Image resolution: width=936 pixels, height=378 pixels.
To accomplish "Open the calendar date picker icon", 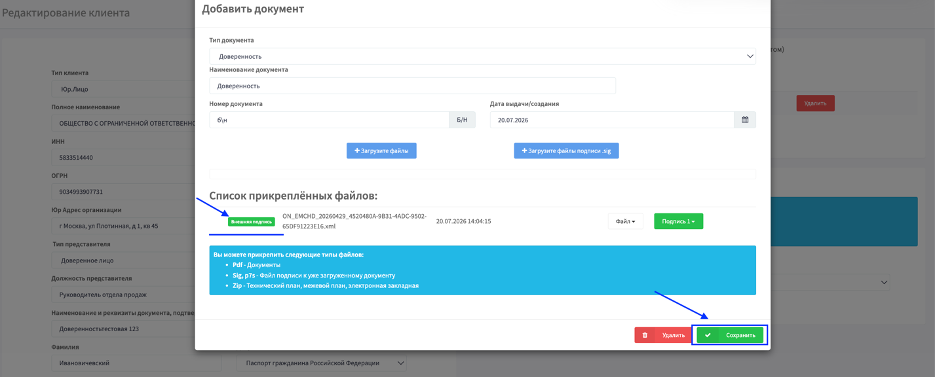I will [x=745, y=119].
